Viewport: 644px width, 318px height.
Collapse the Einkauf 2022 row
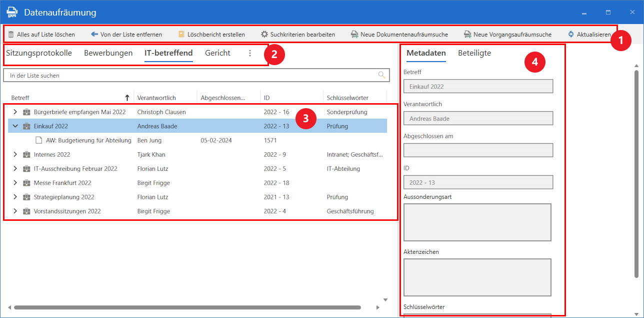point(15,126)
